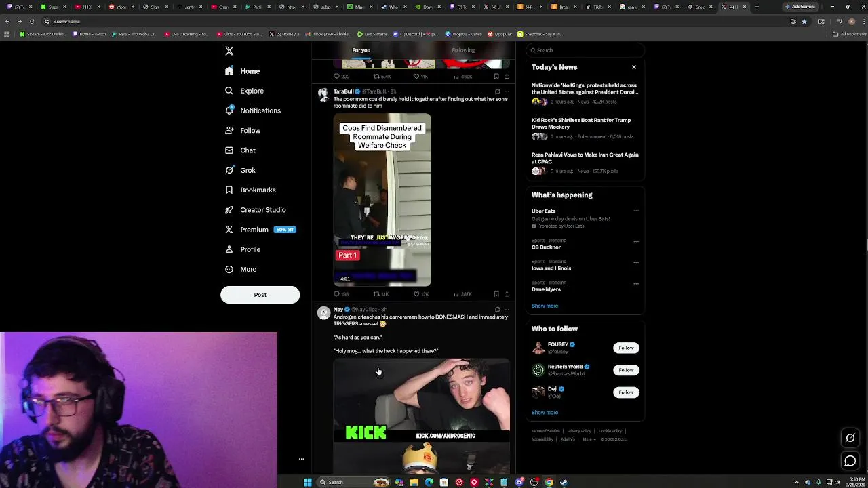The width and height of the screenshot is (868, 488).
Task: Click the X logo in sidebar
Action: click(229, 51)
